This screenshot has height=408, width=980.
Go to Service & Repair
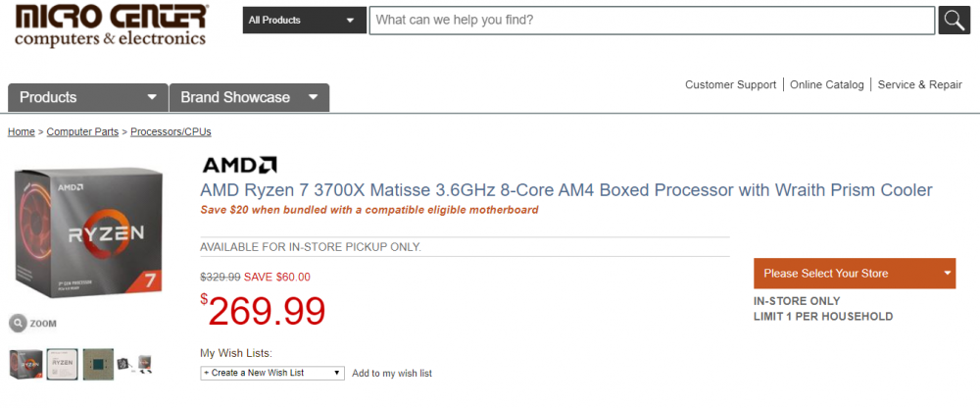919,85
